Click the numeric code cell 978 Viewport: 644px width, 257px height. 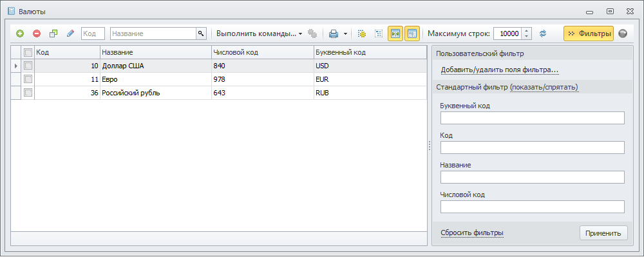pos(263,79)
